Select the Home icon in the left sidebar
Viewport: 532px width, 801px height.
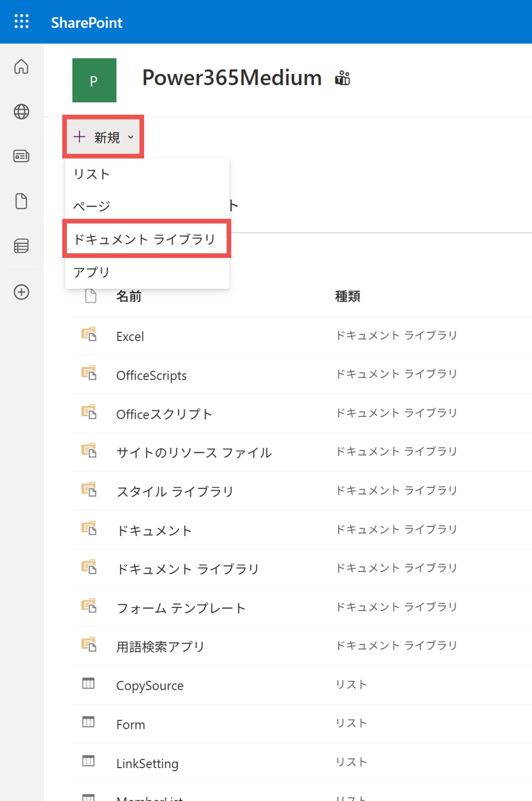pos(22,67)
